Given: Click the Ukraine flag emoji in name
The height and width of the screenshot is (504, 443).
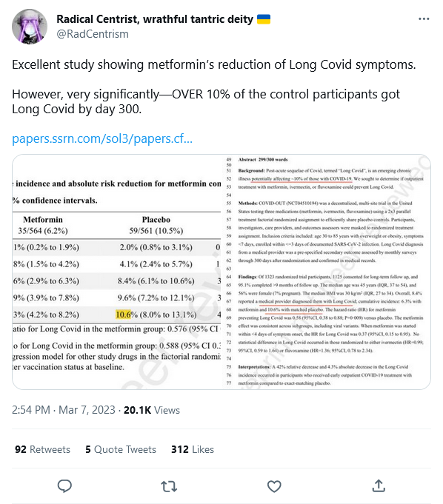Looking at the screenshot, I should [264, 19].
